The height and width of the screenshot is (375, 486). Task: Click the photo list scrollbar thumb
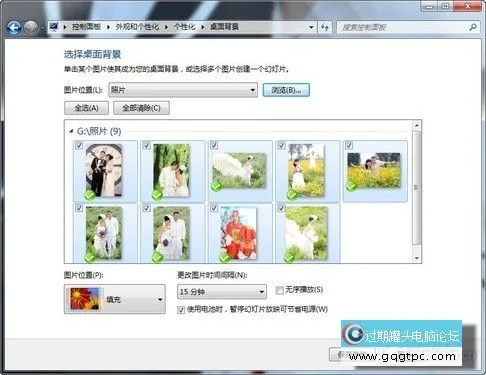tap(417, 188)
